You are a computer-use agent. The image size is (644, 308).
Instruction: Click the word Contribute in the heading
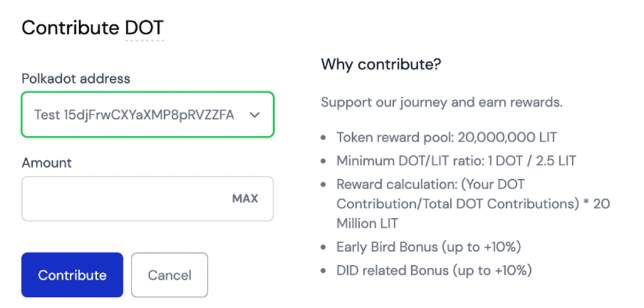[x=70, y=28]
